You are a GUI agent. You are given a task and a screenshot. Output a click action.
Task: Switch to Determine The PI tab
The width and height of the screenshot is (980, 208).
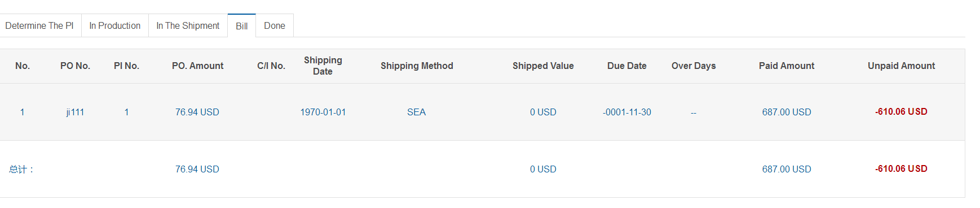click(39, 25)
